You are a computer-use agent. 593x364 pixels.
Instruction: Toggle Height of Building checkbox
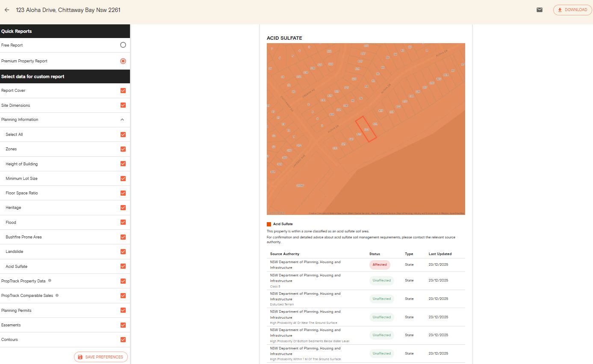click(123, 164)
